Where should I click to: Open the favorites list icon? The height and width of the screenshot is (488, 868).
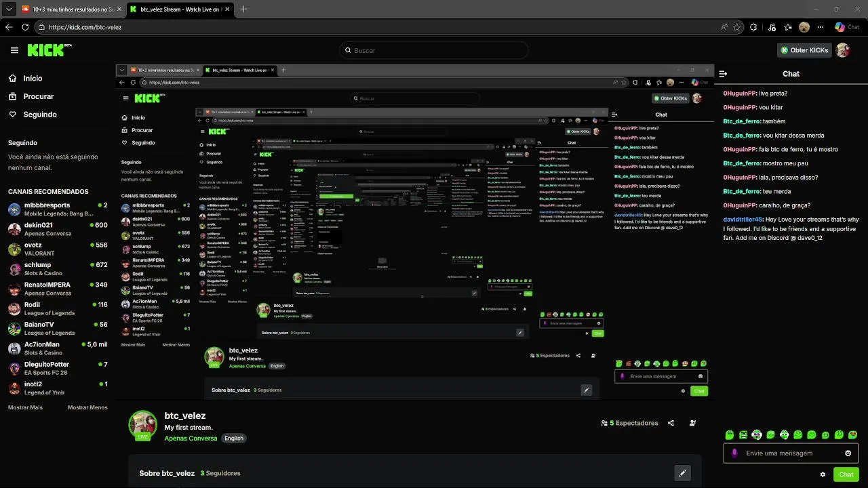click(x=788, y=27)
